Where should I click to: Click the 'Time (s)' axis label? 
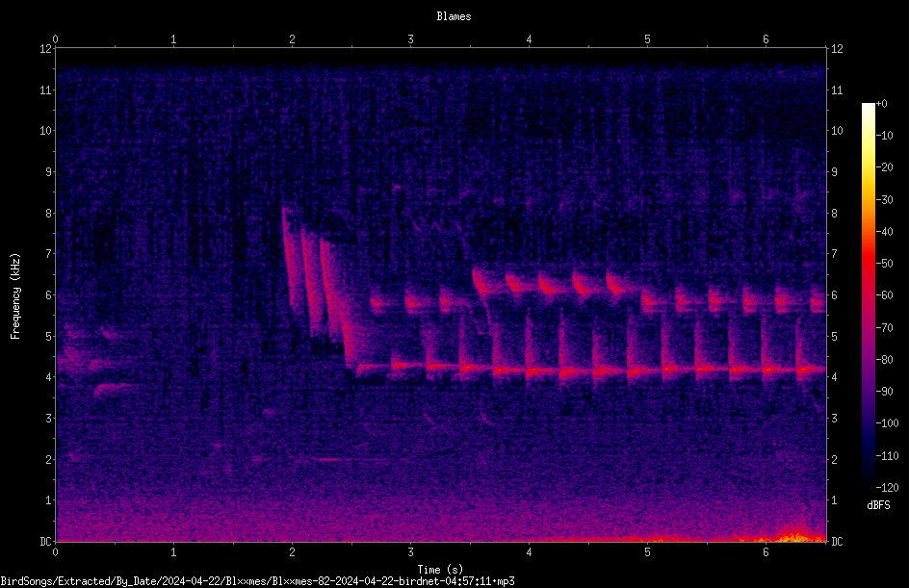[x=440, y=570]
